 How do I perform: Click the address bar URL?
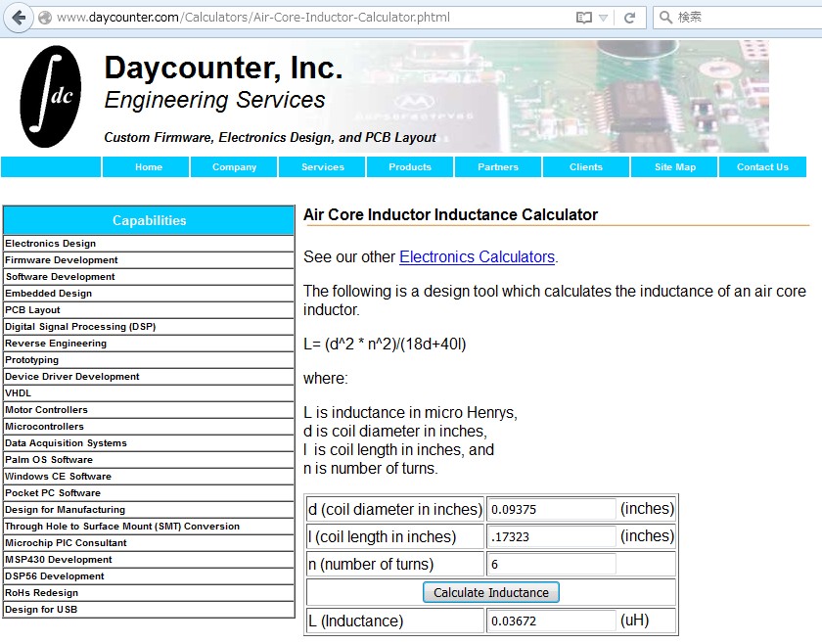[x=253, y=18]
